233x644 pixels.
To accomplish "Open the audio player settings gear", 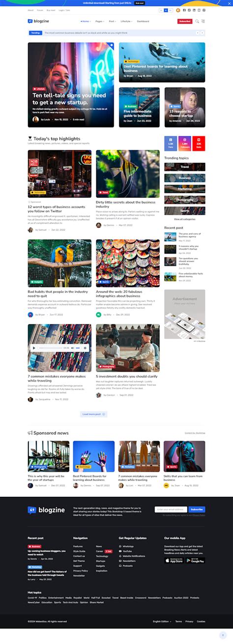I will point(85,348).
